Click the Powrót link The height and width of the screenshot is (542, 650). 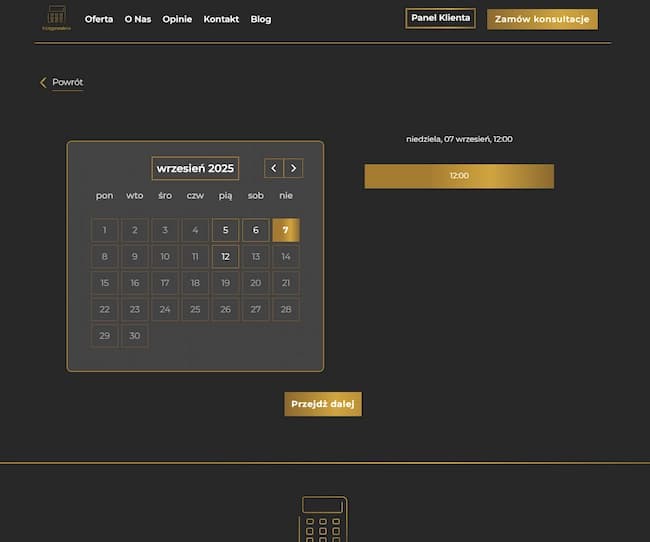pyautogui.click(x=68, y=82)
